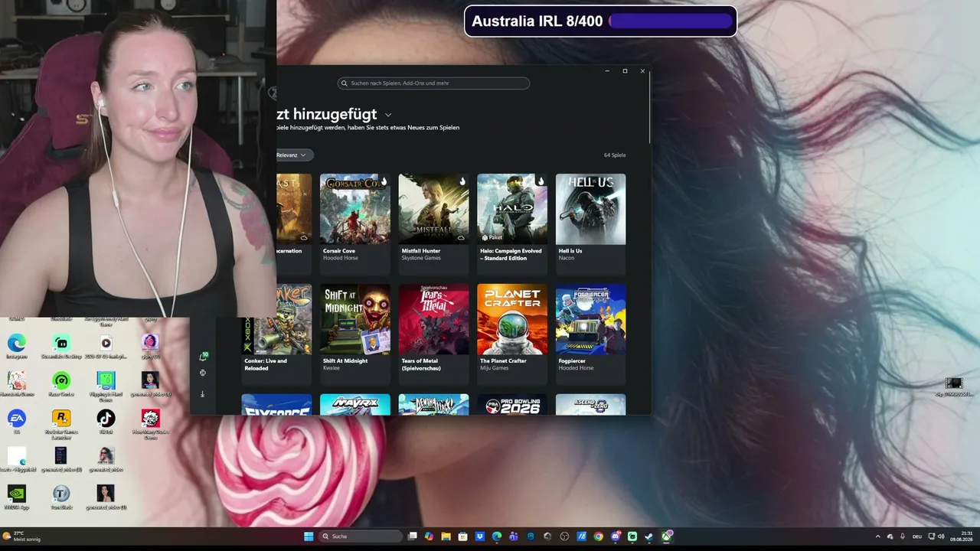Click the 'Skystone Games' publisher text
Viewport: 980px width, 551px height.
point(421,258)
